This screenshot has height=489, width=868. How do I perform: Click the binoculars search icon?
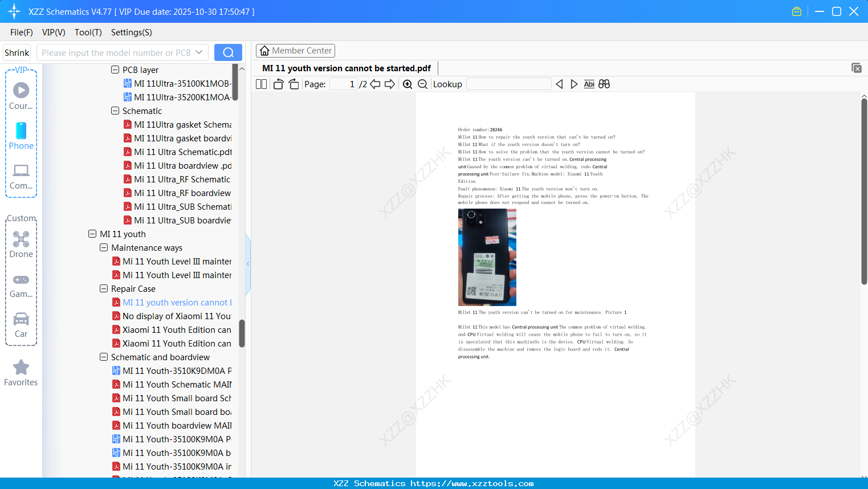(x=604, y=84)
